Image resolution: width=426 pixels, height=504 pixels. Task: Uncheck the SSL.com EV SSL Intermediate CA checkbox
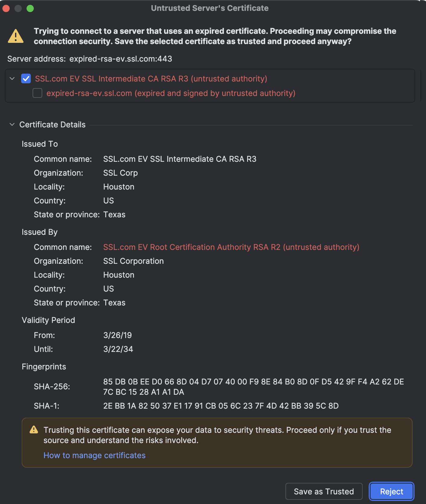coord(26,79)
